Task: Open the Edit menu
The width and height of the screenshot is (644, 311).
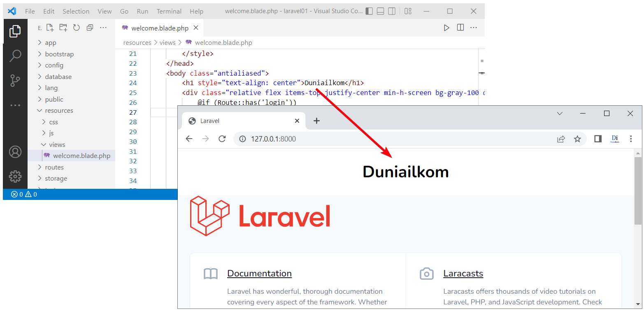Action: pos(49,11)
